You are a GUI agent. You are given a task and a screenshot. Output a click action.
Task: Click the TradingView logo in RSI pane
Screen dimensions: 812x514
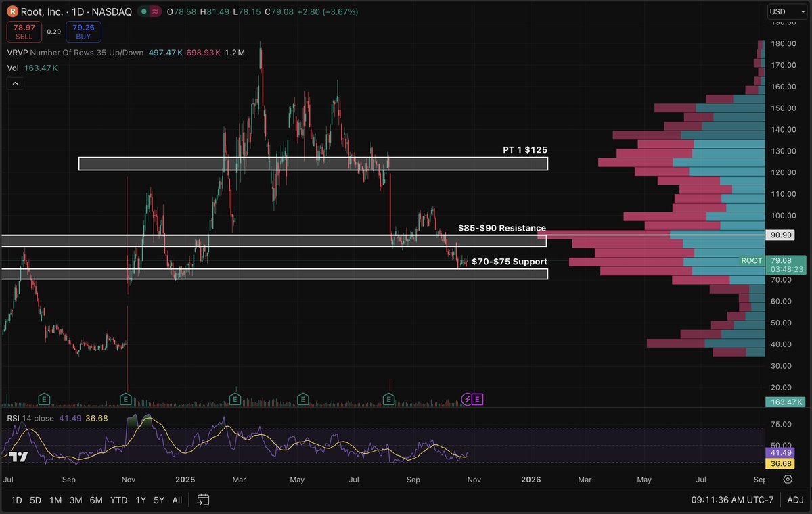19,457
